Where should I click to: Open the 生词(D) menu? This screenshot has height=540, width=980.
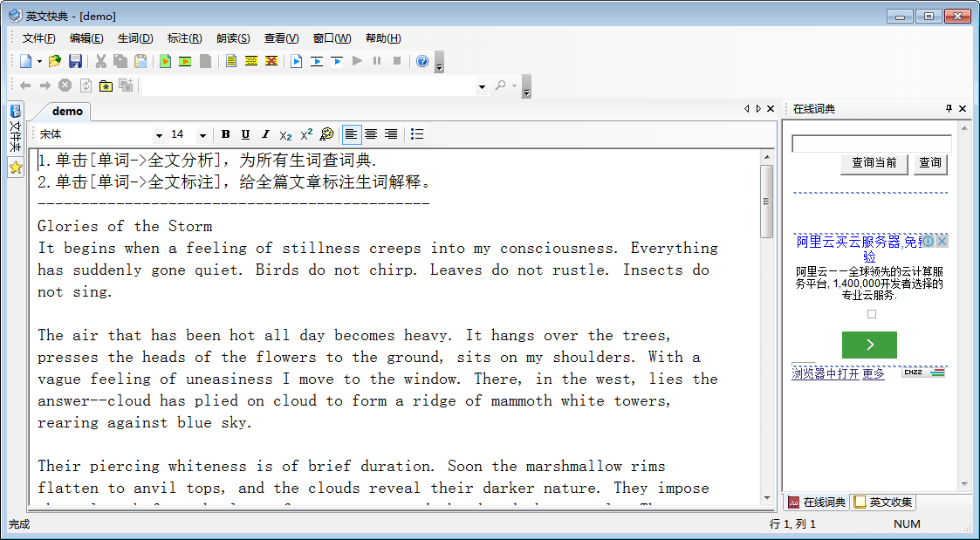coord(135,38)
